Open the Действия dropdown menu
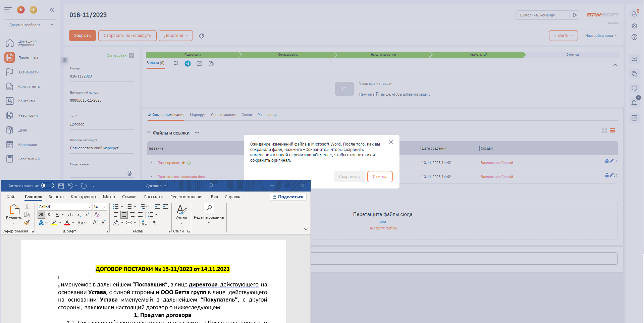 click(x=176, y=36)
